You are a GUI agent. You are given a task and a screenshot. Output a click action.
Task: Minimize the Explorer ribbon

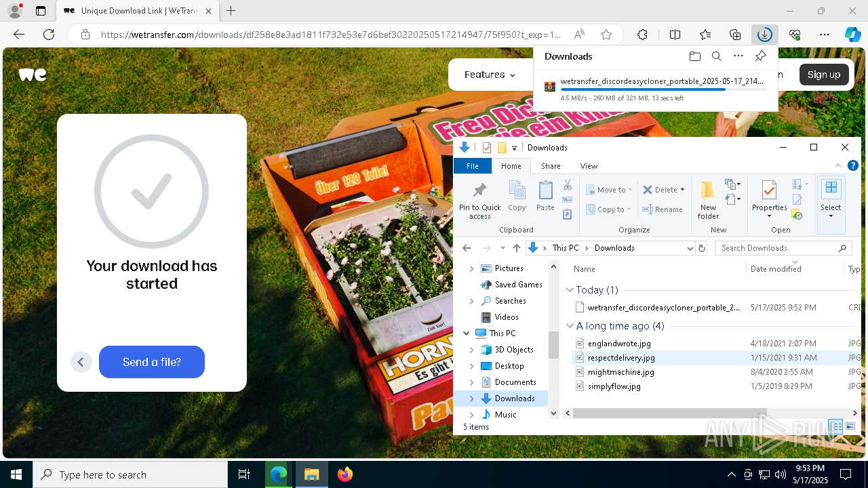pos(838,165)
